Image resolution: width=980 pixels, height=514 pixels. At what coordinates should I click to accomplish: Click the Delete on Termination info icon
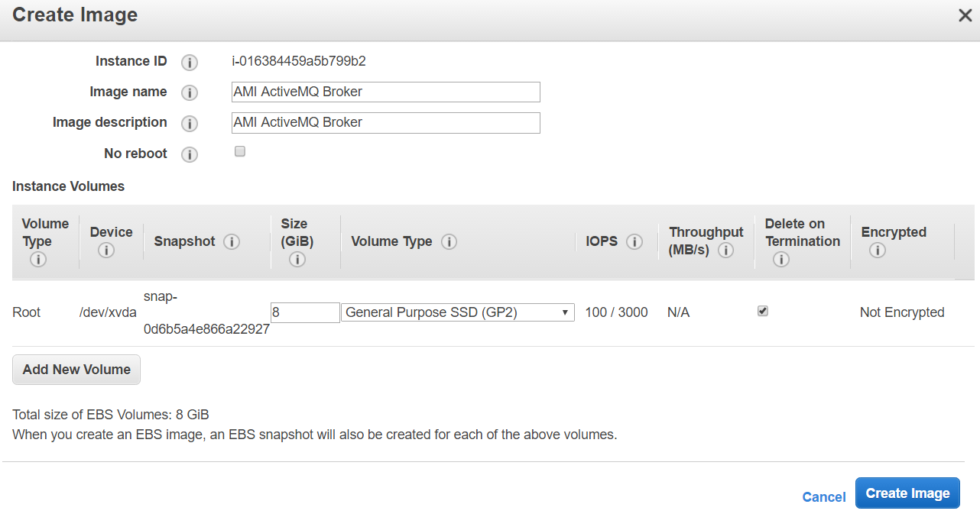click(780, 260)
